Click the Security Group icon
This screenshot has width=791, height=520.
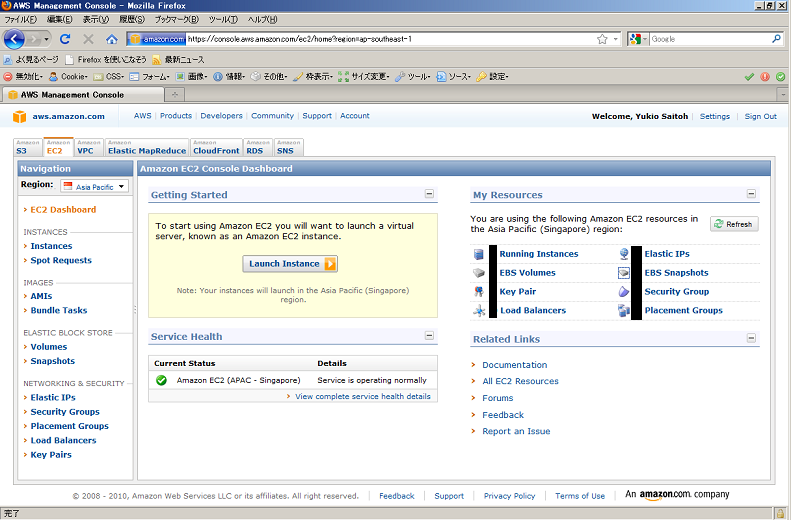624,292
